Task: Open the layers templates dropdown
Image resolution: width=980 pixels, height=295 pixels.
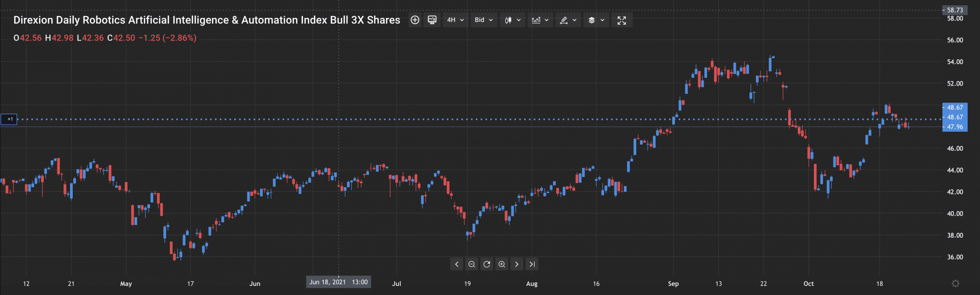Action: click(x=596, y=20)
